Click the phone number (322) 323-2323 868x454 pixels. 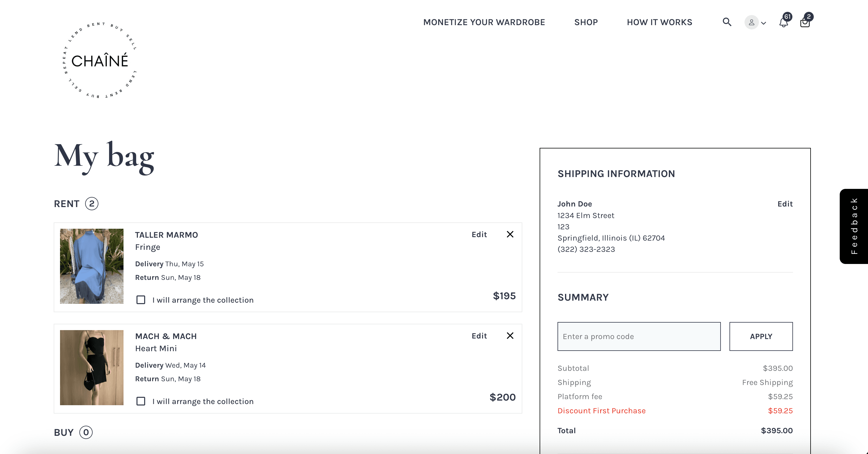pos(586,249)
